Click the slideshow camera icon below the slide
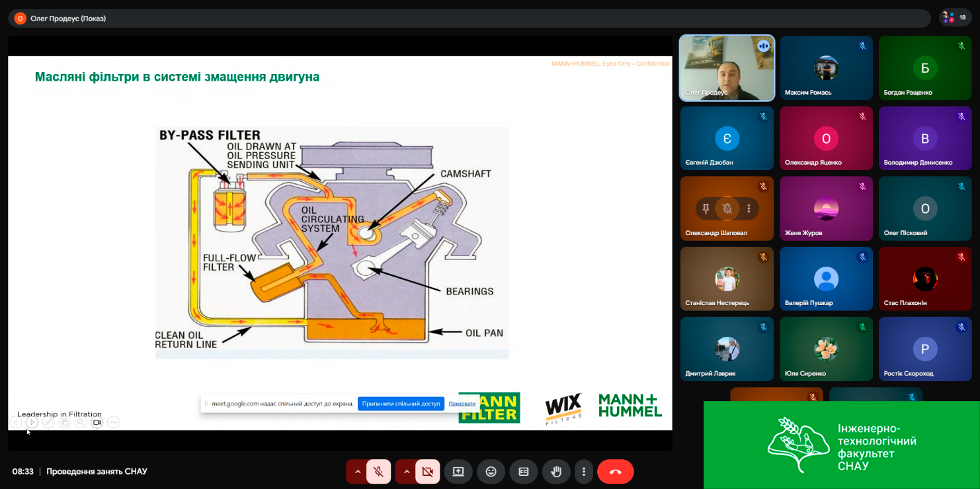Viewport: 980px width, 489px height. pos(97,422)
